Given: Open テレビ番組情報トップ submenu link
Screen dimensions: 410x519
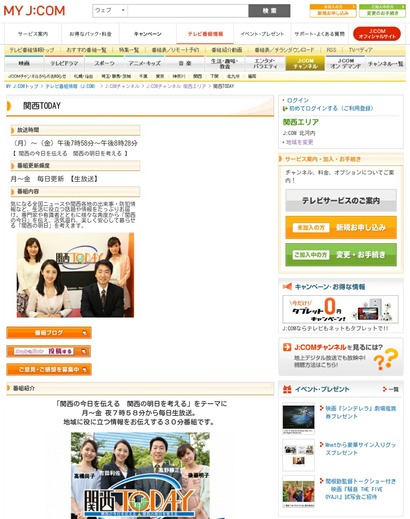Looking at the screenshot, I should (32, 50).
